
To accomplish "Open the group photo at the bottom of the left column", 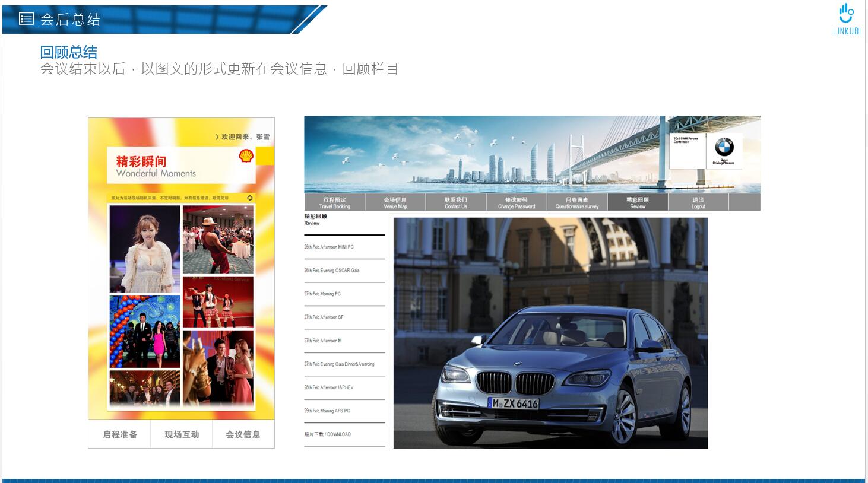I will [x=145, y=389].
